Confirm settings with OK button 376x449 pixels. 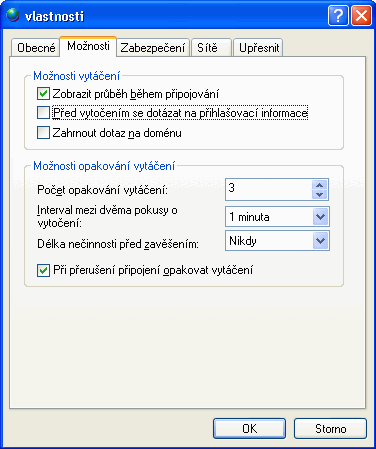249,429
